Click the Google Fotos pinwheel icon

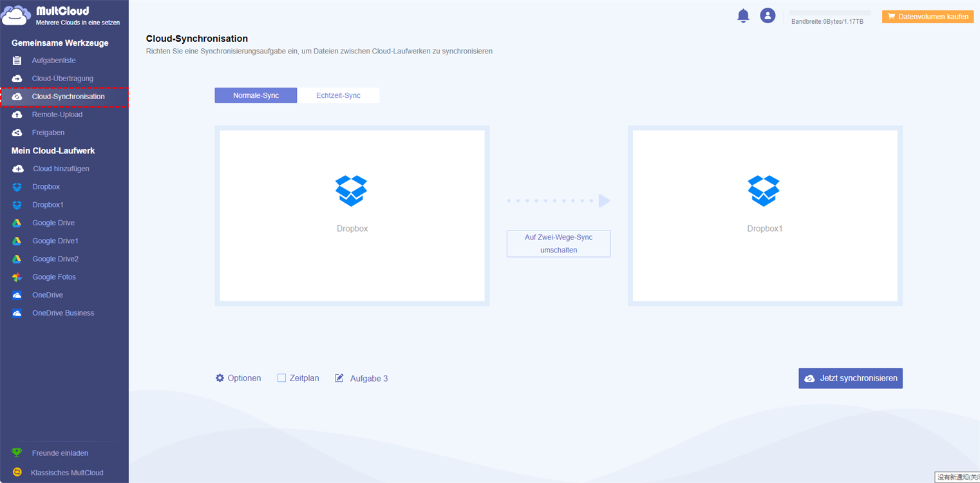(x=17, y=277)
